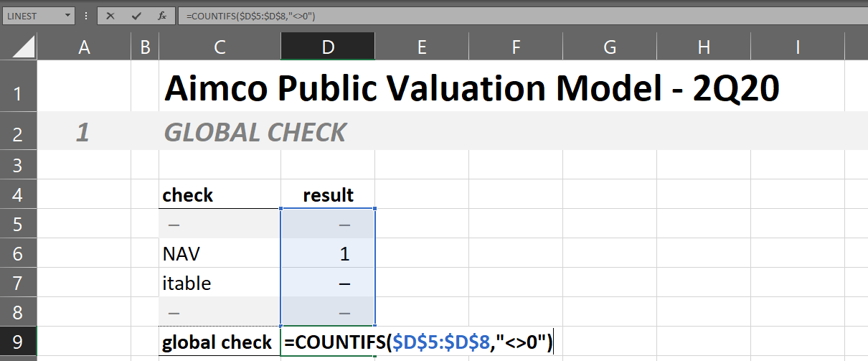
Task: Select the NAV cell
Action: pyautogui.click(x=220, y=253)
